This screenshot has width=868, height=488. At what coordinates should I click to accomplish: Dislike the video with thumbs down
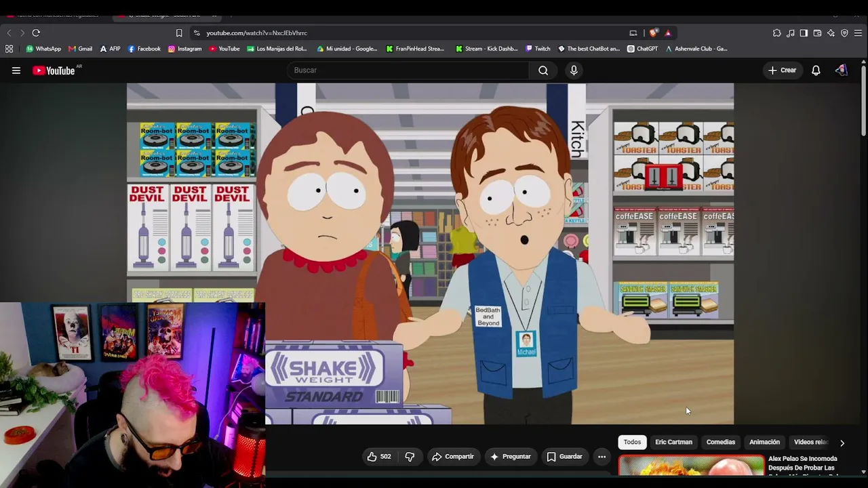410,457
